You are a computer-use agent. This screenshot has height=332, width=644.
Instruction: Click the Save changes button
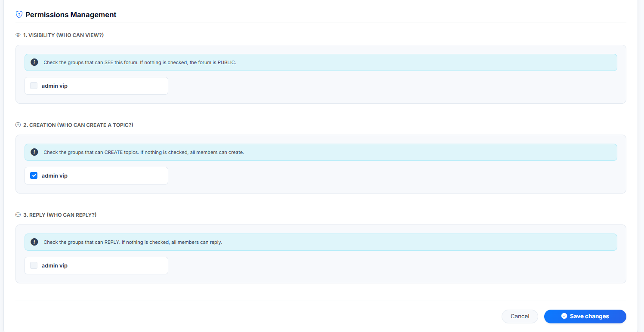585,316
